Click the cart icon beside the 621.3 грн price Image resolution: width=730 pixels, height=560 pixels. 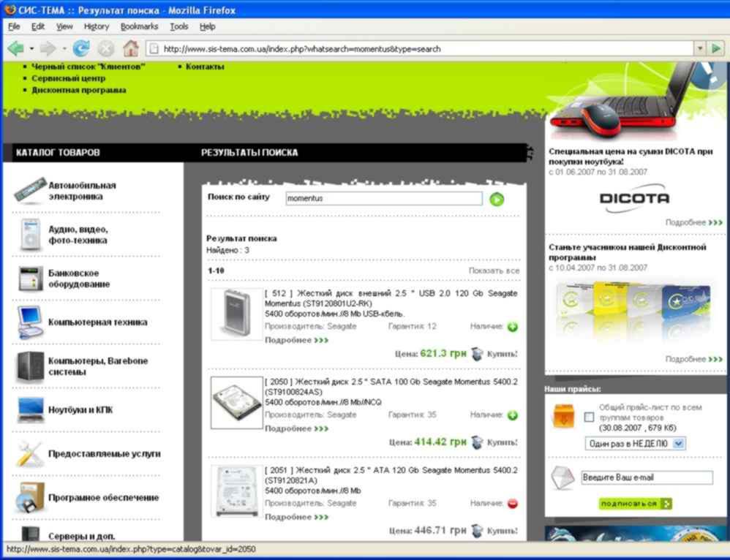(477, 354)
